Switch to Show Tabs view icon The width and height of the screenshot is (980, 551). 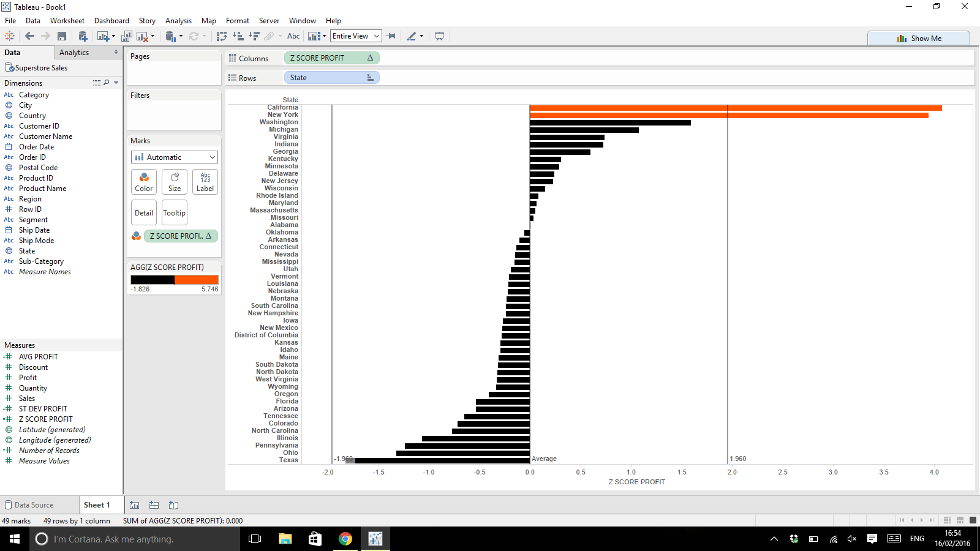(973, 520)
